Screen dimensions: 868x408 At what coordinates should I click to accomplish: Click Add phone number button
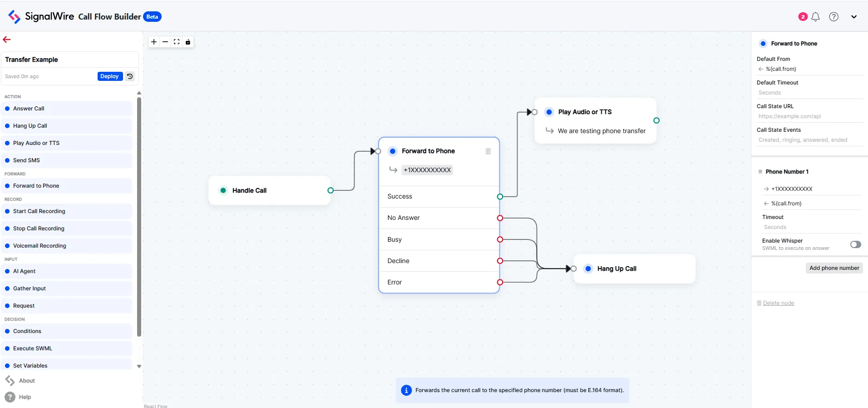pyautogui.click(x=834, y=268)
